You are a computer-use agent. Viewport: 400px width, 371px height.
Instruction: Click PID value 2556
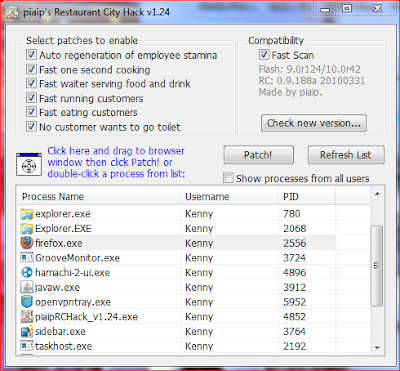294,243
